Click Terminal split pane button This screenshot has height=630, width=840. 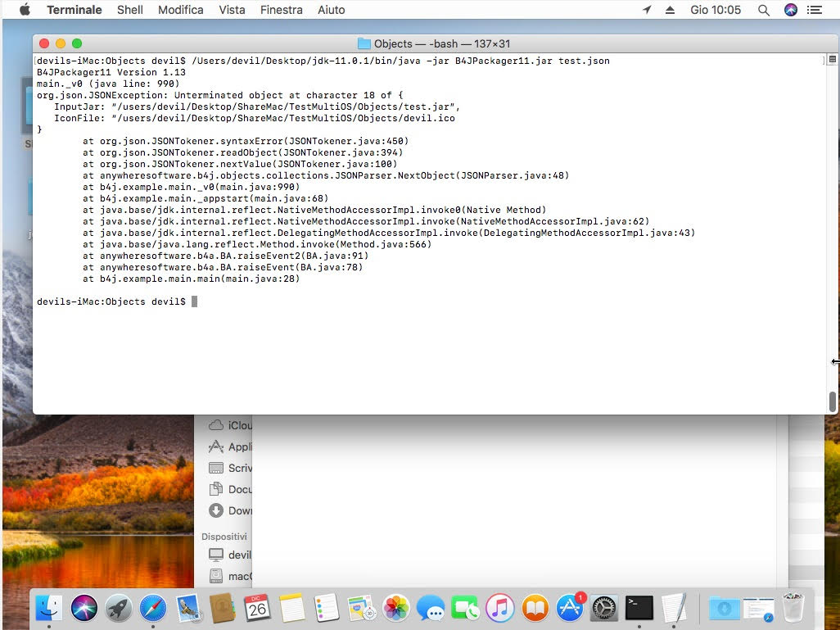pos(833,59)
